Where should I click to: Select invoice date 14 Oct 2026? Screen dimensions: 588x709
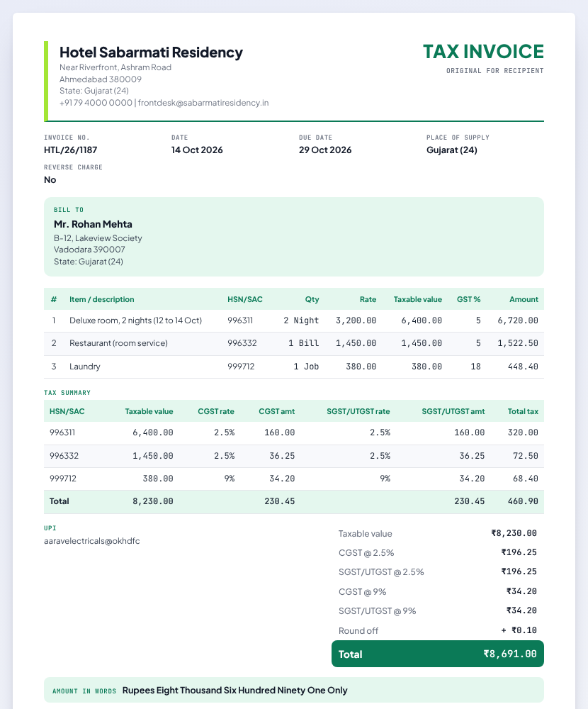tap(197, 150)
